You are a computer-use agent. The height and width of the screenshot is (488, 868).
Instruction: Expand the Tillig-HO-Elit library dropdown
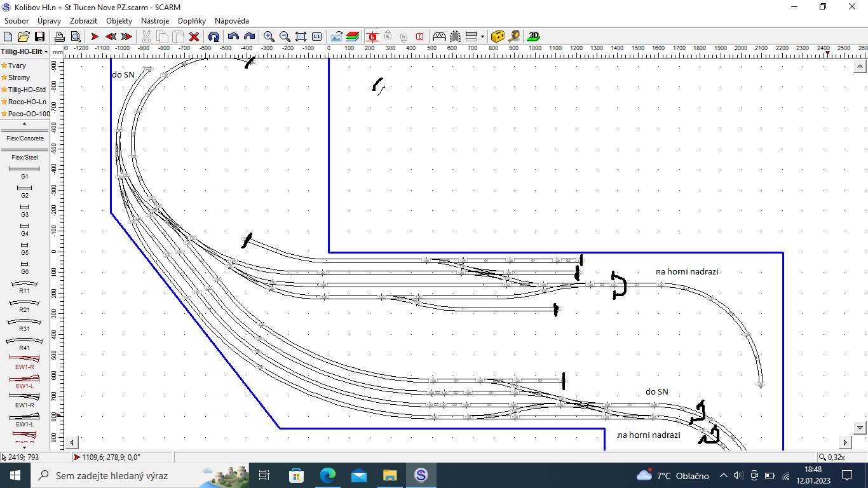pyautogui.click(x=25, y=51)
